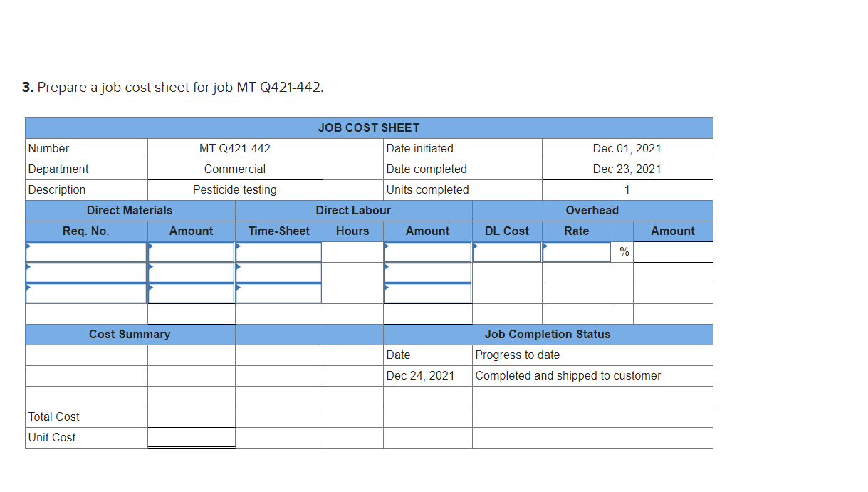Open third Req. No. dropdown cell

(x=86, y=293)
